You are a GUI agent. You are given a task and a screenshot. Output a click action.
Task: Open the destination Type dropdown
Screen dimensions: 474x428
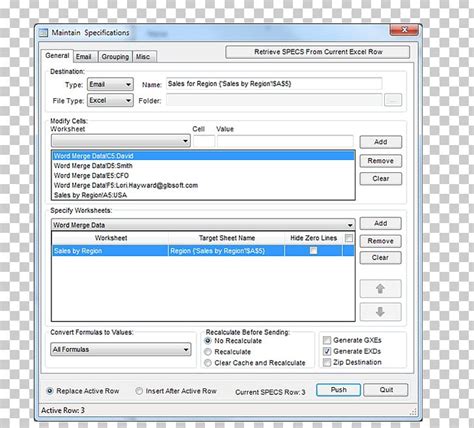[x=110, y=84]
